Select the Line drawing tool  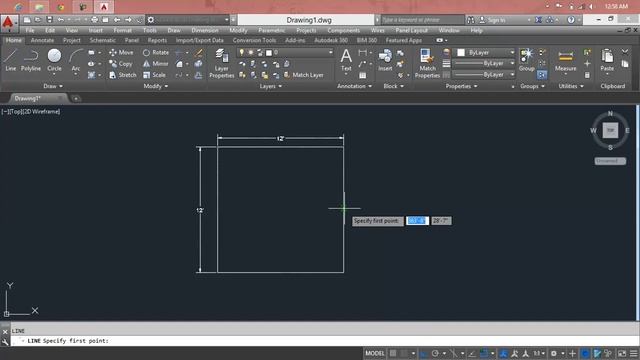[11, 60]
